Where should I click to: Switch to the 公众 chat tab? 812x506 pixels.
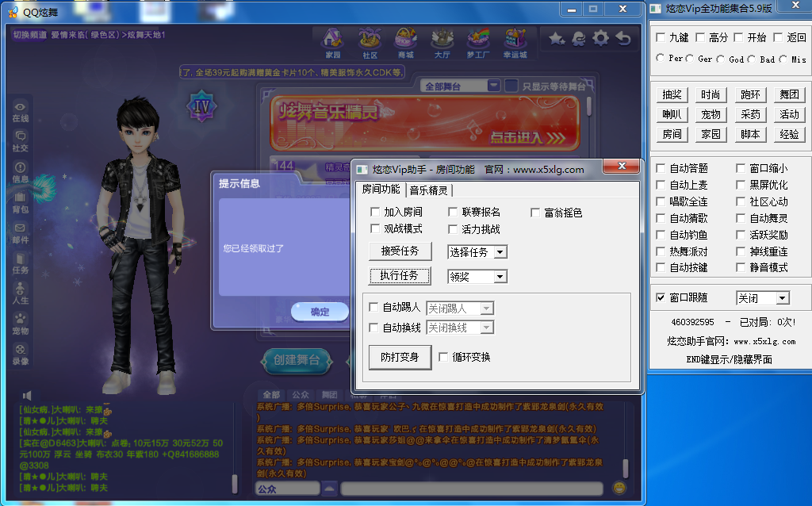[x=301, y=395]
